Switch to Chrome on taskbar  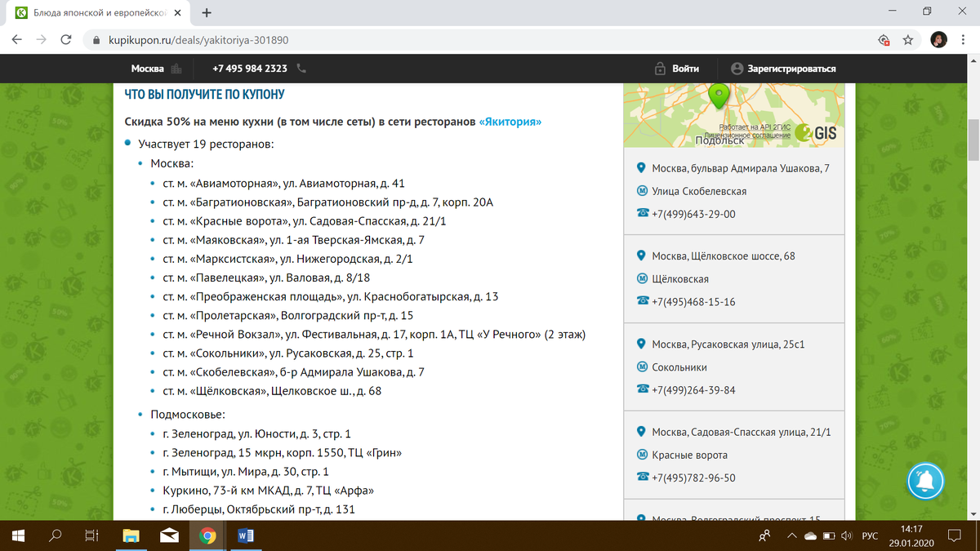coord(207,535)
